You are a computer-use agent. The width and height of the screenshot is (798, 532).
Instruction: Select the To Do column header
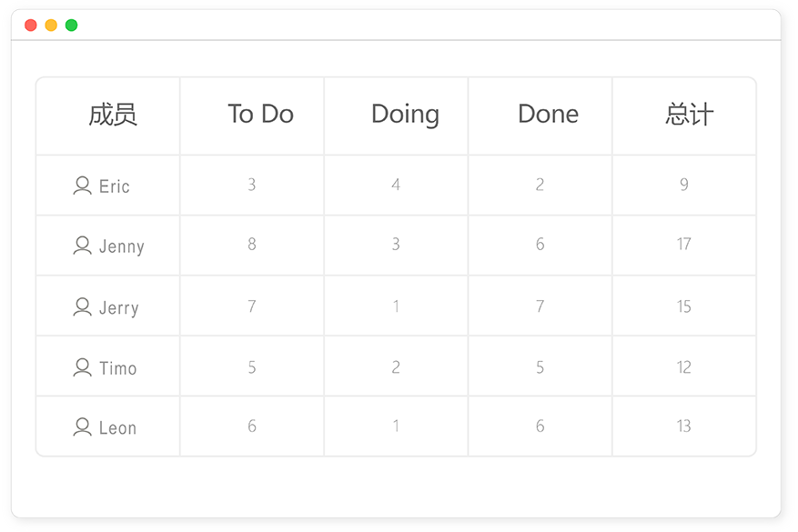[x=260, y=114]
